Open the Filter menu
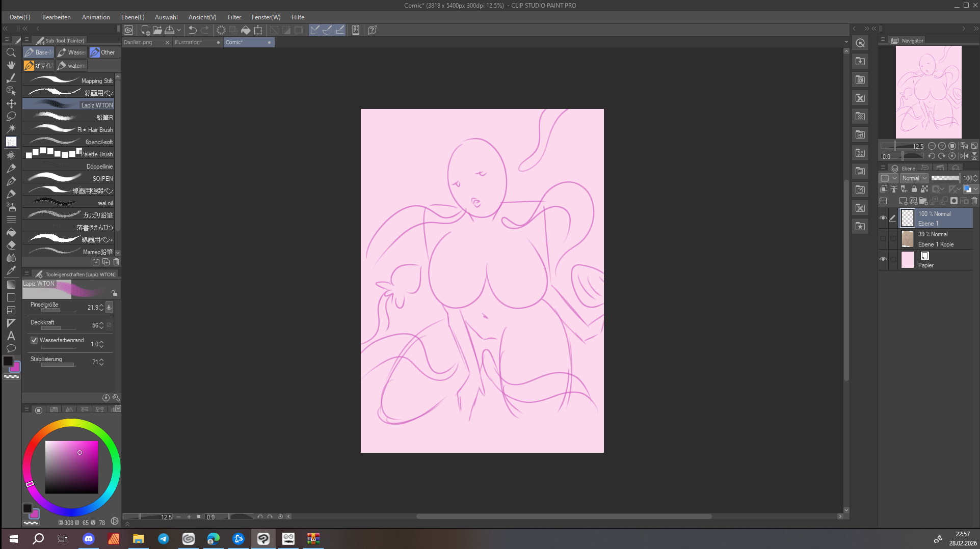The image size is (980, 549). (234, 17)
